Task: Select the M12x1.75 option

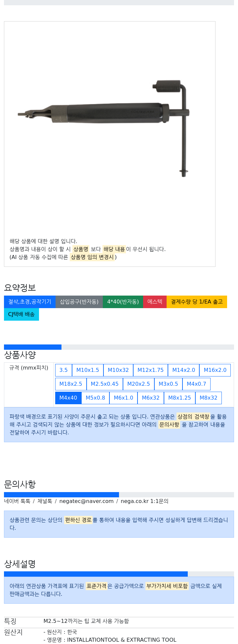Action: tap(150, 370)
